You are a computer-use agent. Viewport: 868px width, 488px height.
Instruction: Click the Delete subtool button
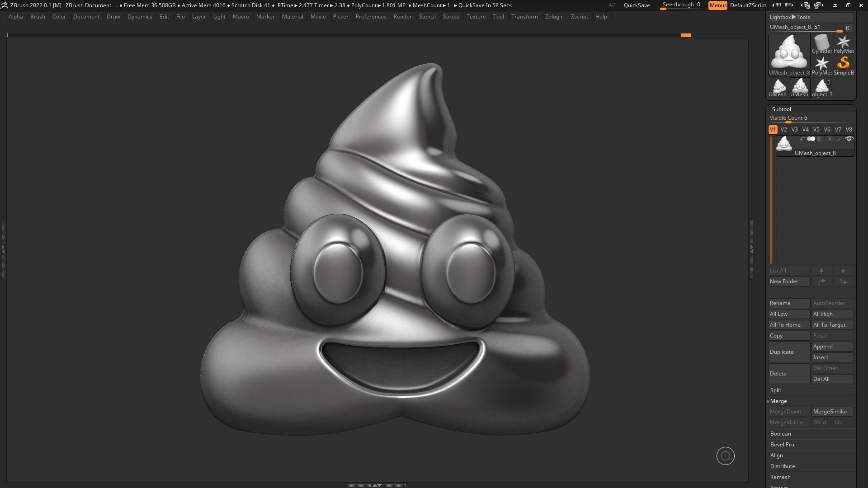(789, 374)
